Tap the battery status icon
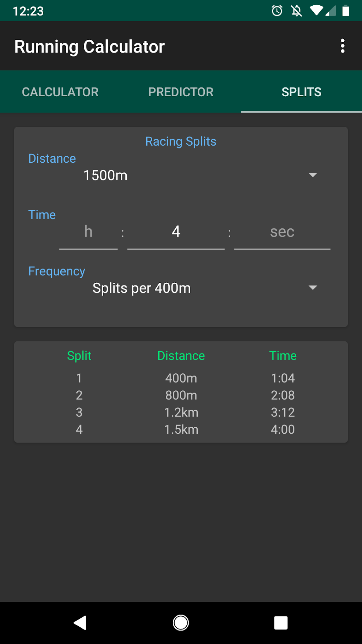Viewport: 362px width, 644px height. tap(345, 11)
